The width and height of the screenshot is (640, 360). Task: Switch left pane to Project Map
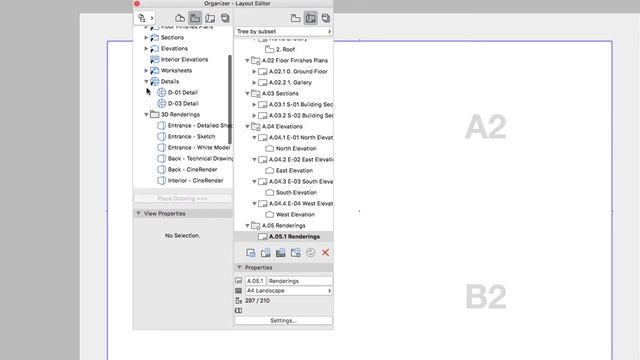coord(180,18)
